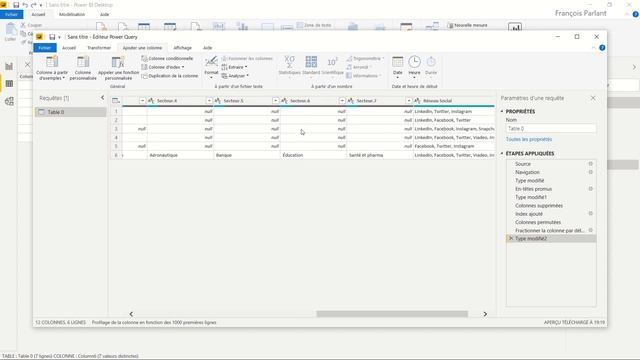Switch to Data view in Power BI Desktop
Screen dimensions: 640x360
tap(9, 84)
